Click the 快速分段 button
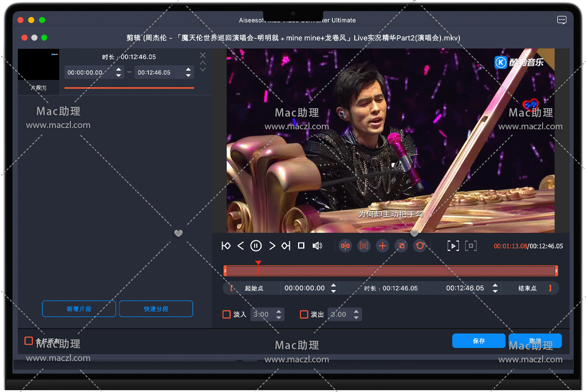This screenshot has width=586, height=392. click(x=156, y=309)
